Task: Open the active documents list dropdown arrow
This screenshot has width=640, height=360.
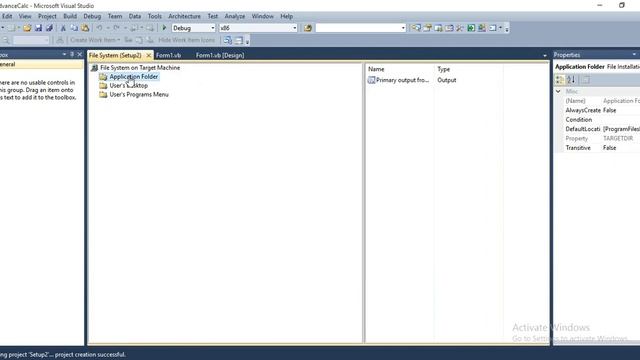Action: click(x=545, y=56)
